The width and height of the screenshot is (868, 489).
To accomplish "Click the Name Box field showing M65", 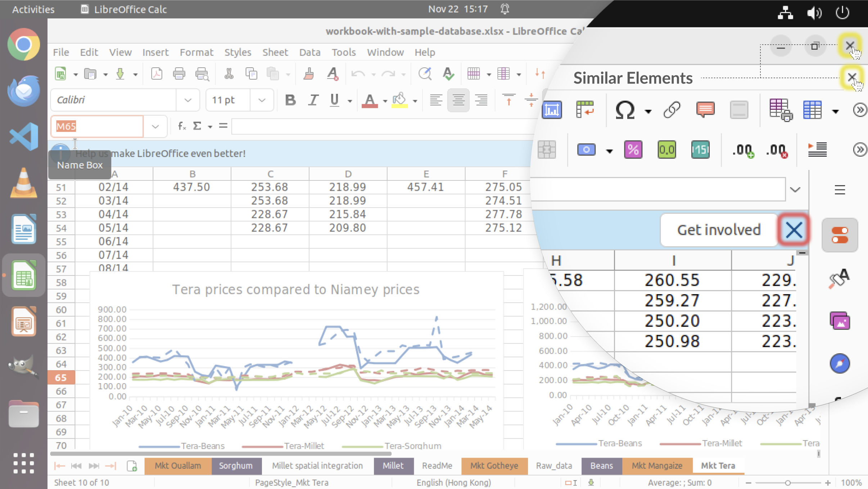I will click(x=97, y=126).
